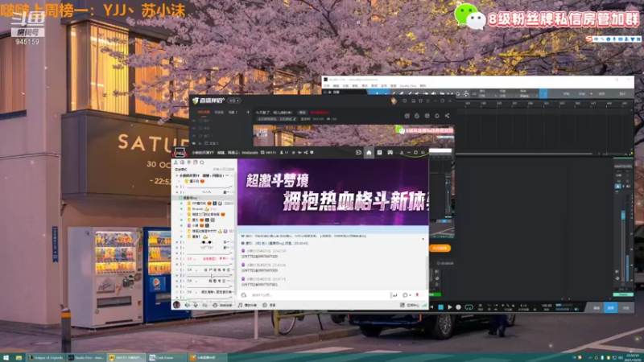644x362 pixels.
Task: Click the Studio One horizontal timeline scrollbar
Action: coord(525,154)
